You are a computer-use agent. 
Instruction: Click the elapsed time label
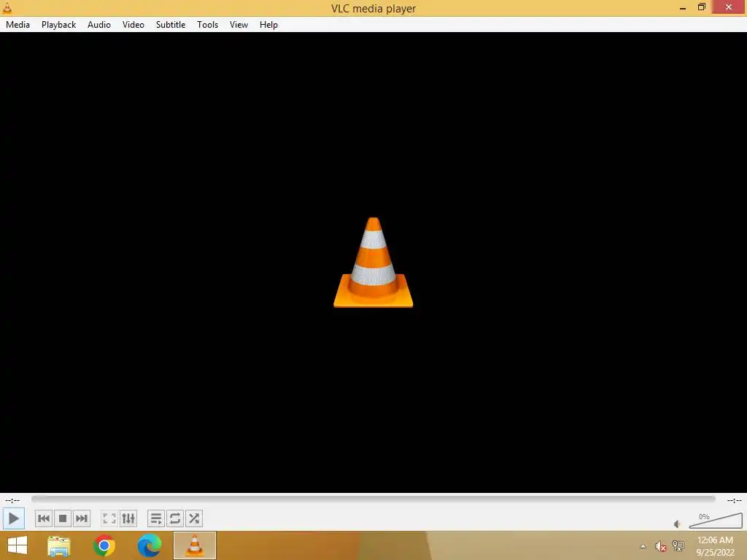[x=12, y=500]
